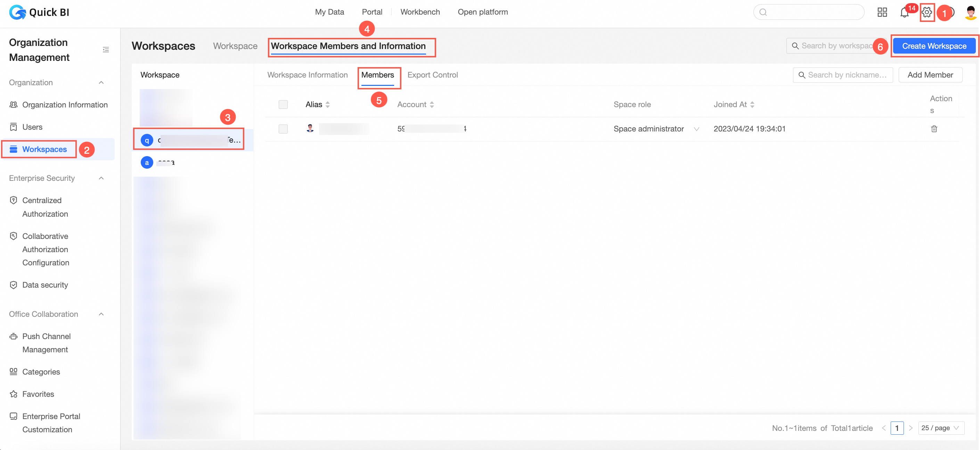Open the Workspace Information tab
Image resolution: width=980 pixels, height=450 pixels.
[308, 75]
